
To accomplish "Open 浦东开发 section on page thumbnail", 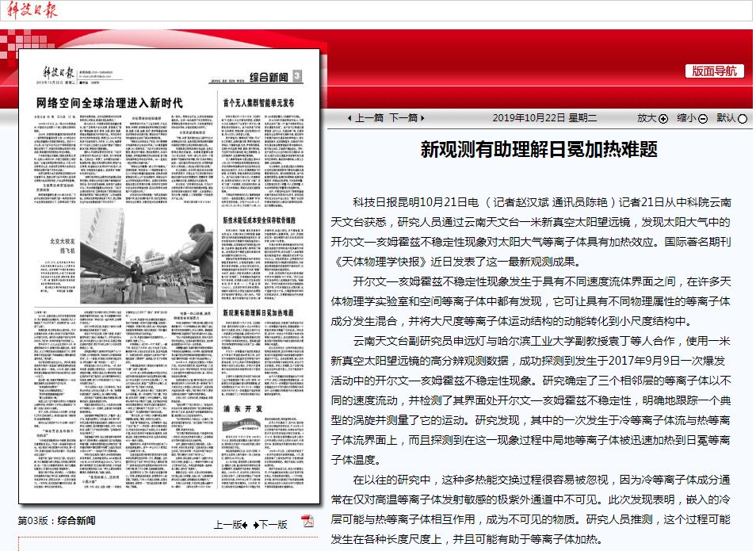I will tap(242, 408).
